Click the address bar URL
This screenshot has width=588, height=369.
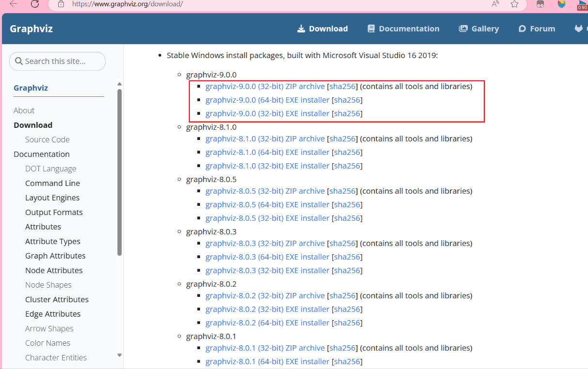127,4
